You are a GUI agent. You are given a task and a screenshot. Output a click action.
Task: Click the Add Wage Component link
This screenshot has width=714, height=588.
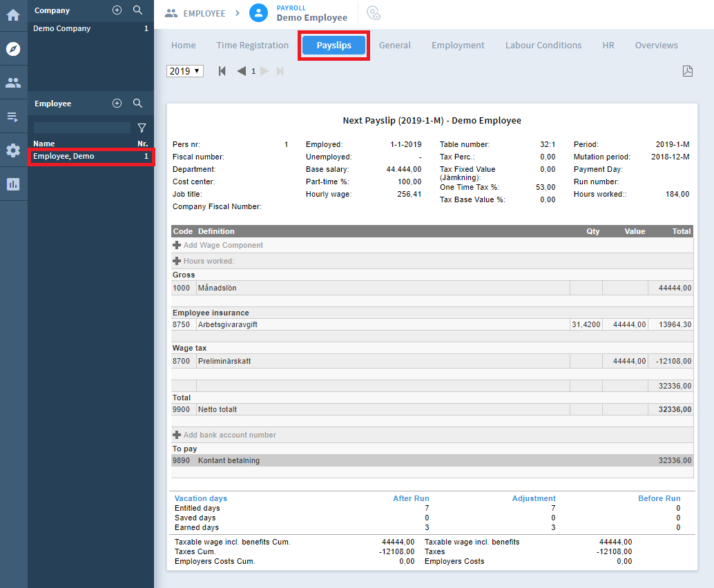(223, 245)
